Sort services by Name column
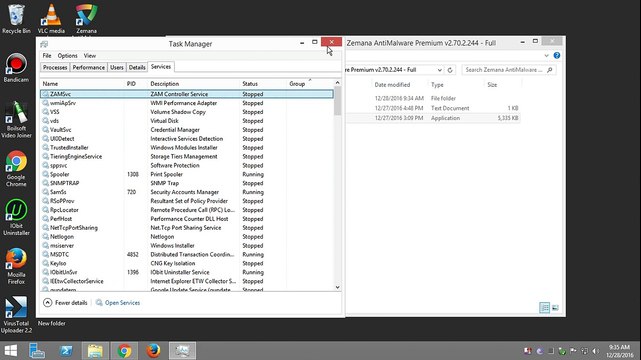 point(82,84)
